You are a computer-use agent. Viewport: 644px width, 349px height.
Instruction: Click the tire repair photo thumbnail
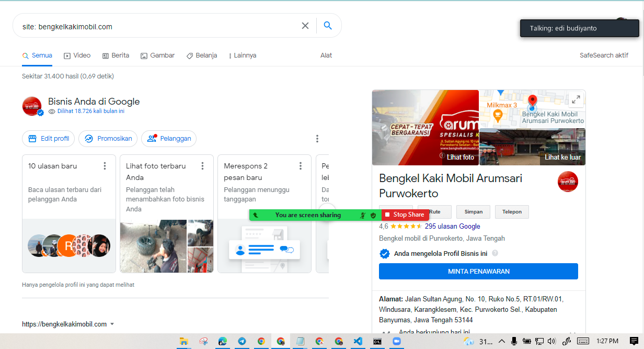tap(153, 246)
